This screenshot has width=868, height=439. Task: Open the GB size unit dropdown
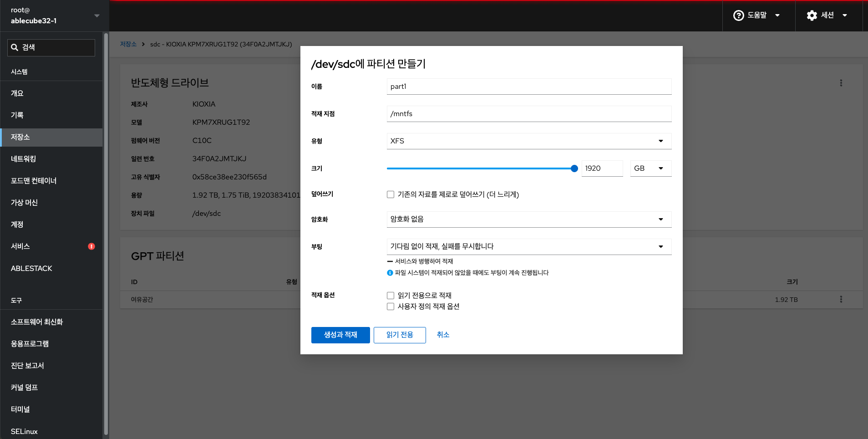(x=650, y=168)
